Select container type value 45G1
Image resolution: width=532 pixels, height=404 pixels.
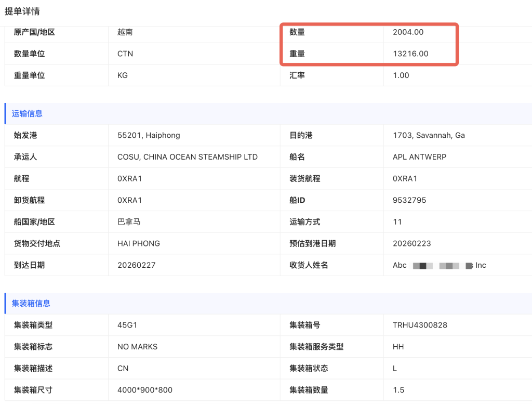(x=127, y=325)
